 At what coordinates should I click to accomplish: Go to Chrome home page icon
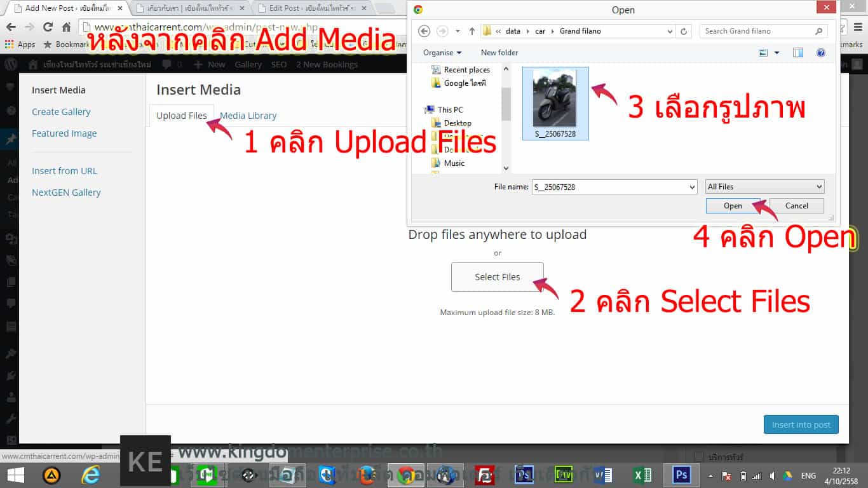[66, 27]
